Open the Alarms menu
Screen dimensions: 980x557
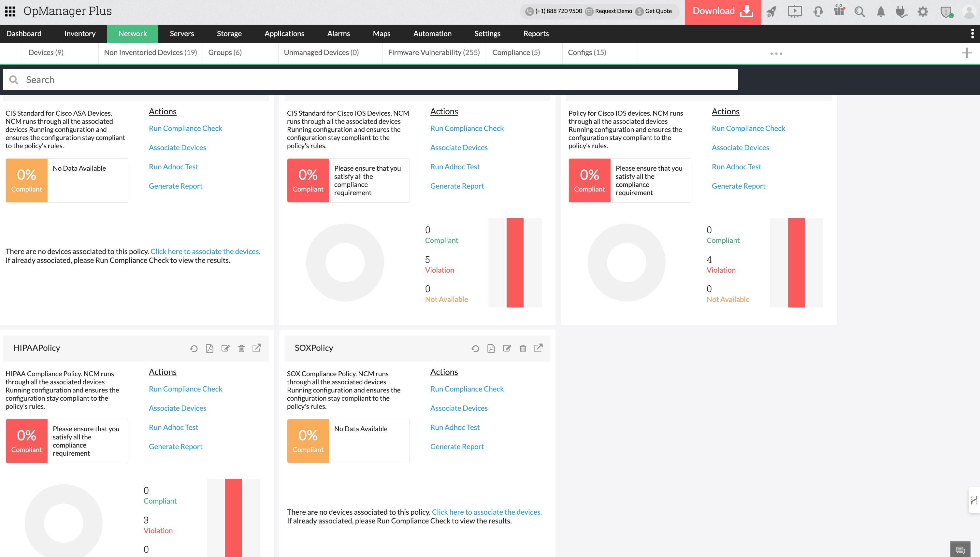coord(339,34)
